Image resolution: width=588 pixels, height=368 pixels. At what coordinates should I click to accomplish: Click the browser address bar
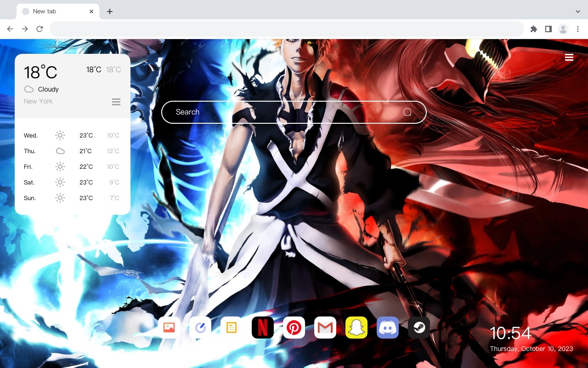(287, 29)
